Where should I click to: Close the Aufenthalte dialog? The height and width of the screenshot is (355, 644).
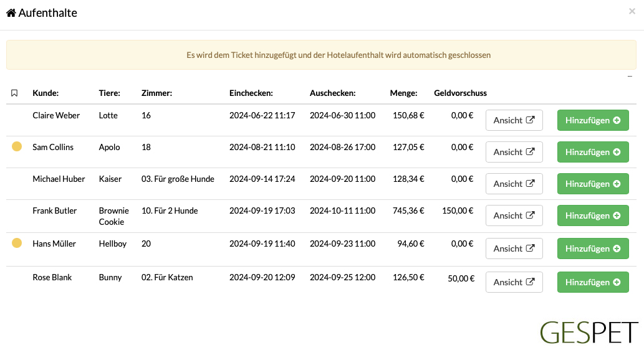[632, 11]
